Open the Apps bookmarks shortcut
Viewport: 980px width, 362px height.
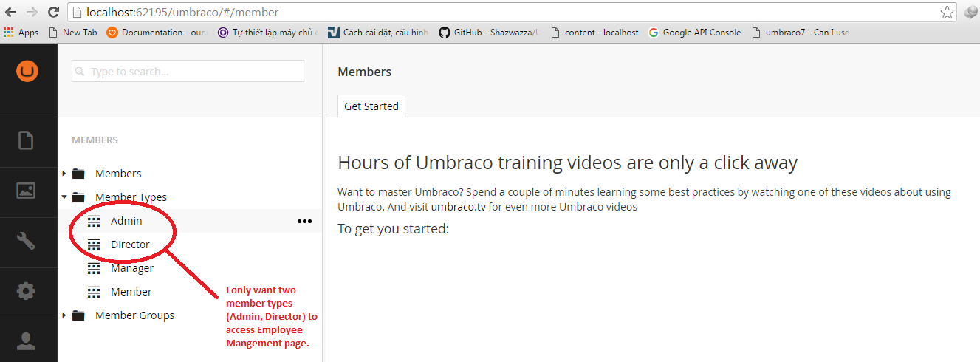point(21,33)
